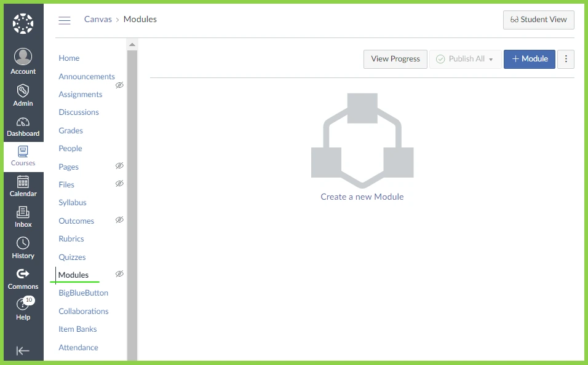588x365 pixels.
Task: Open Collaborations in course navigation
Action: pos(83,311)
